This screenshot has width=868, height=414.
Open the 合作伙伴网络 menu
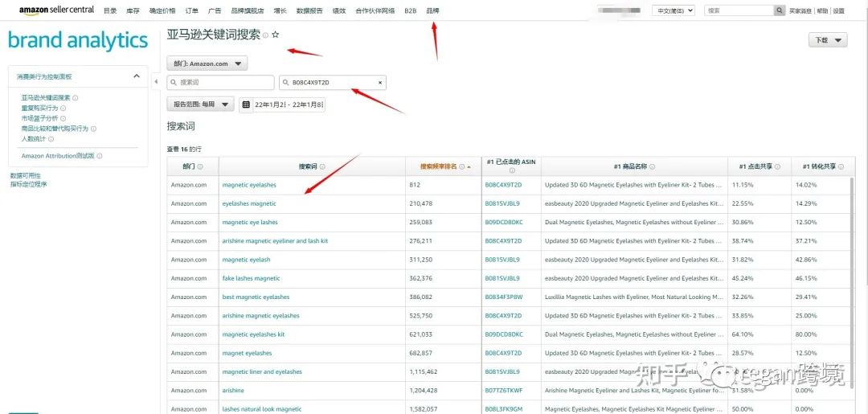(375, 10)
